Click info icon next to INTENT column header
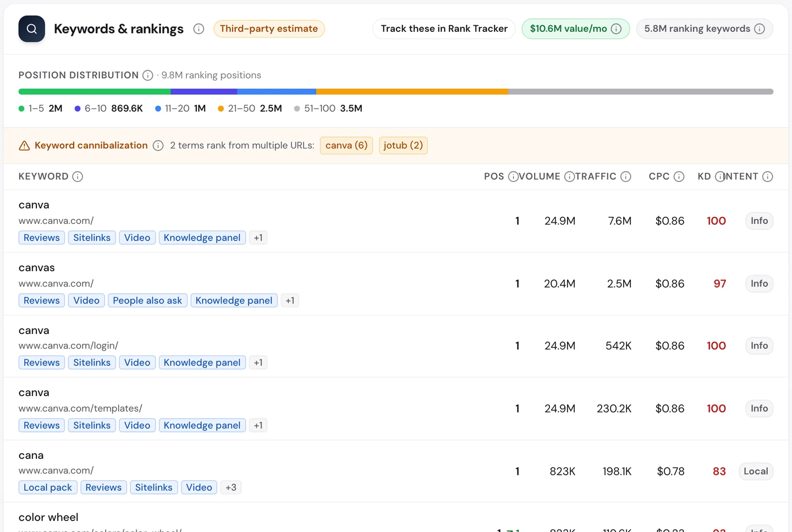This screenshot has height=532, width=792. point(768,177)
